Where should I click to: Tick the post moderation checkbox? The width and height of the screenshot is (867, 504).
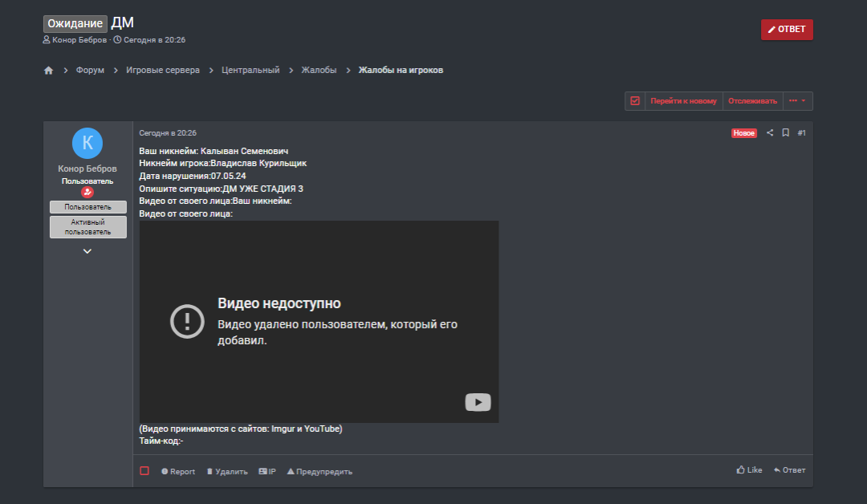point(144,471)
